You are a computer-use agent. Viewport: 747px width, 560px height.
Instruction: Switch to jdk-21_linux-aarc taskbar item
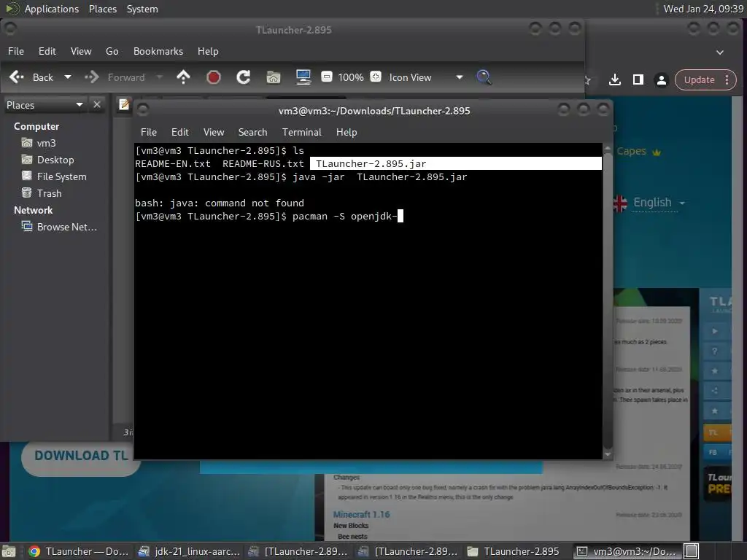point(189,551)
